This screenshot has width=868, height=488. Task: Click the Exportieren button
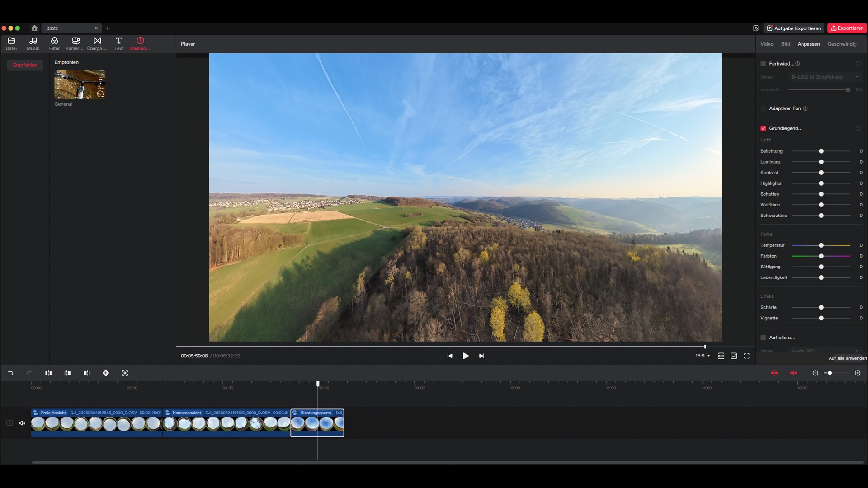847,28
